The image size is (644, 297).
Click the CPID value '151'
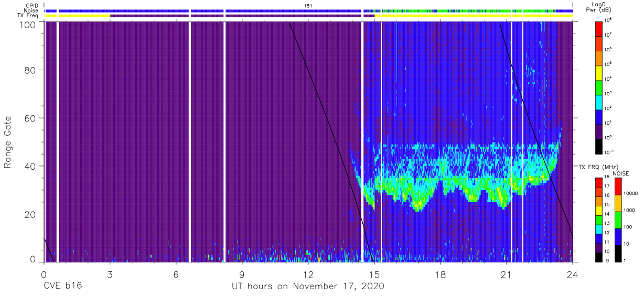point(308,5)
